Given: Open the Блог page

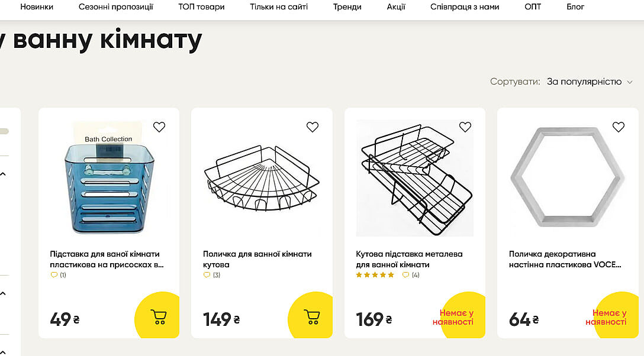Looking at the screenshot, I should click(x=575, y=7).
